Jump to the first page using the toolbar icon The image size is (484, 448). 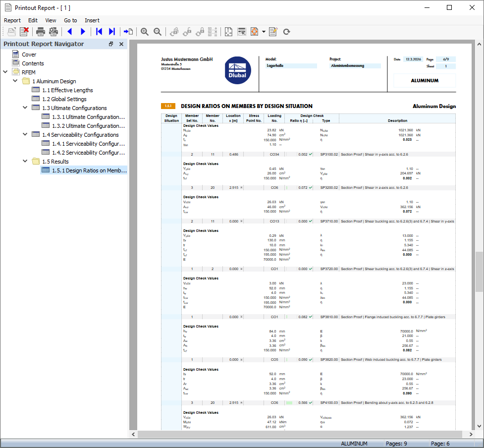click(x=99, y=32)
